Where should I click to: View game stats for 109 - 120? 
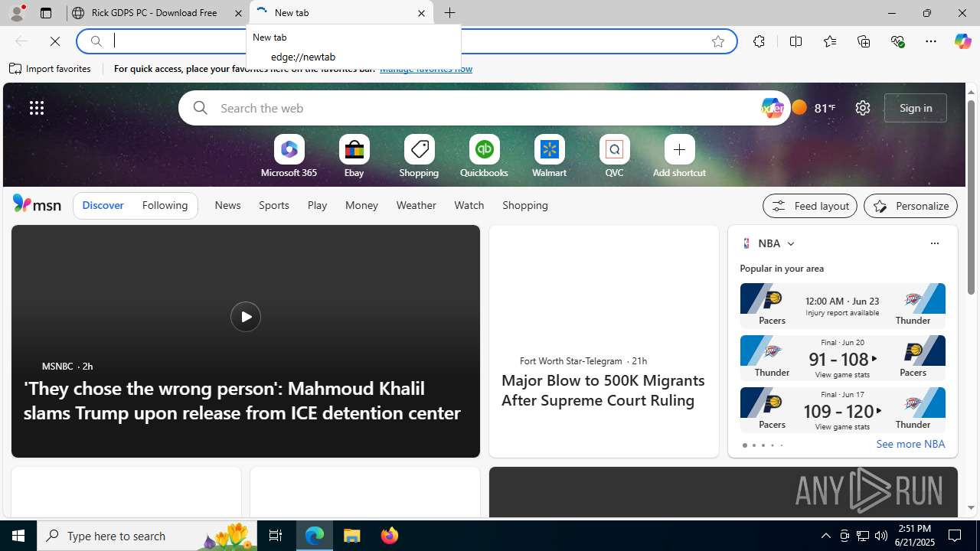point(842,426)
